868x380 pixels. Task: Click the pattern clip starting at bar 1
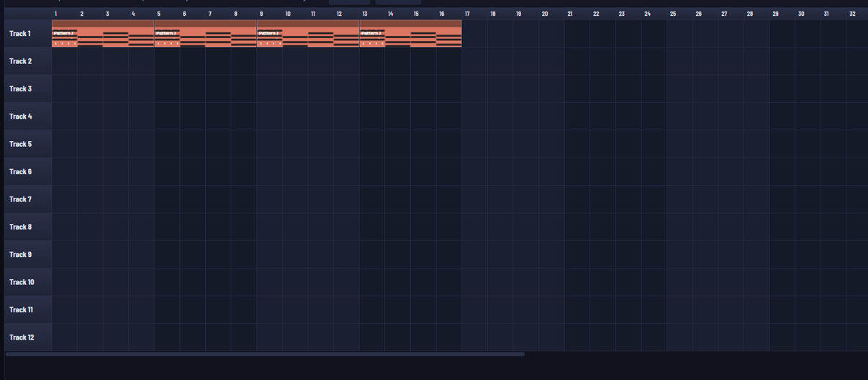[103, 34]
